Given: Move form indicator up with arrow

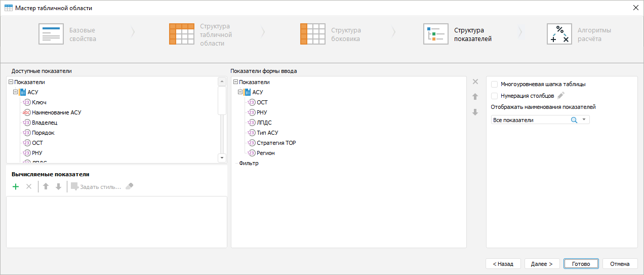Looking at the screenshot, I should [x=475, y=97].
